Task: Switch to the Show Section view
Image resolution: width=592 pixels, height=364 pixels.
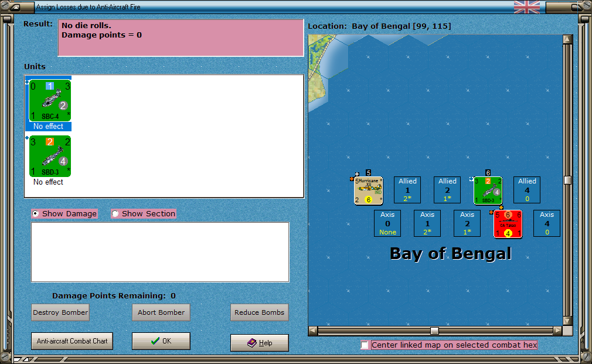Action: tap(115, 213)
